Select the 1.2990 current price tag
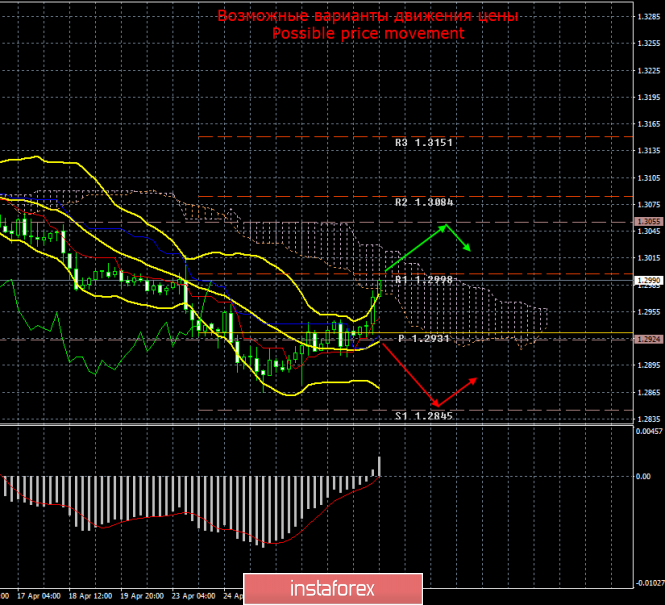The image size is (665, 605). point(647,281)
